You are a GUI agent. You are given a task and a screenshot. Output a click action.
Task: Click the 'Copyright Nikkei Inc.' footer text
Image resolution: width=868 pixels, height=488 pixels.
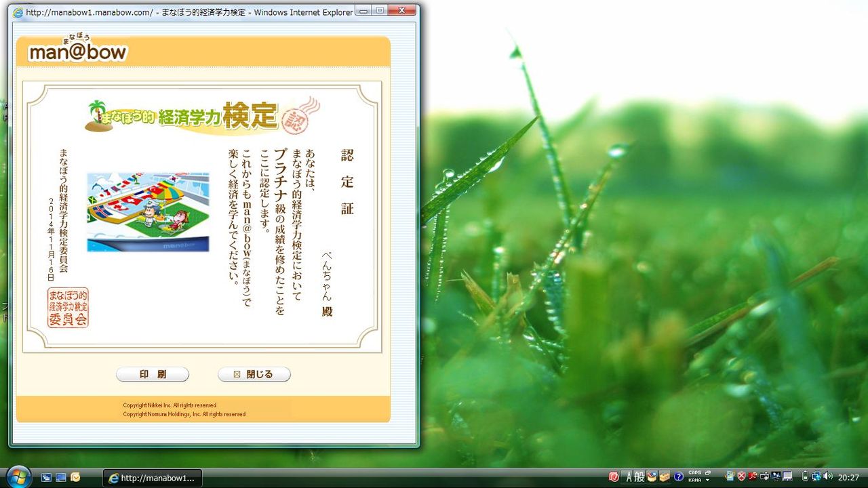(170, 405)
